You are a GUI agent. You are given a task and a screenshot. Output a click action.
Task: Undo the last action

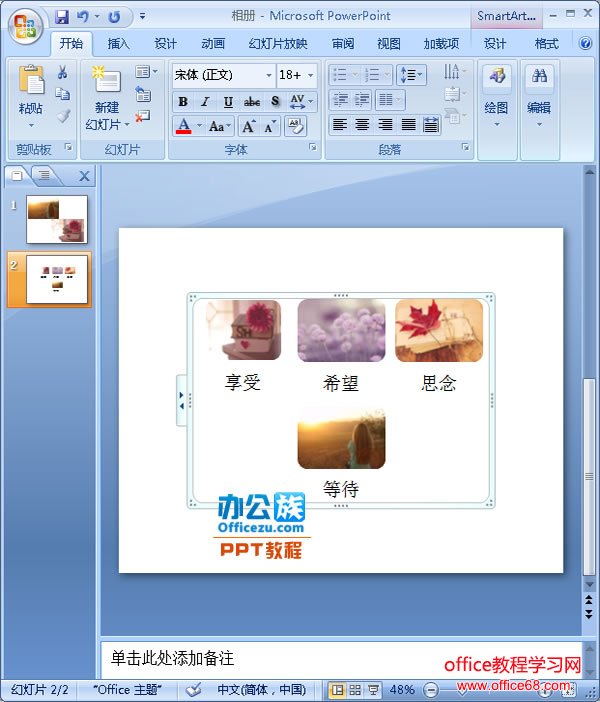(x=82, y=17)
